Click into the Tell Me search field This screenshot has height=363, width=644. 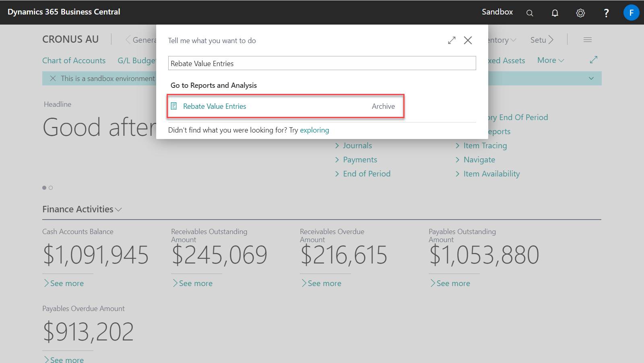(322, 63)
